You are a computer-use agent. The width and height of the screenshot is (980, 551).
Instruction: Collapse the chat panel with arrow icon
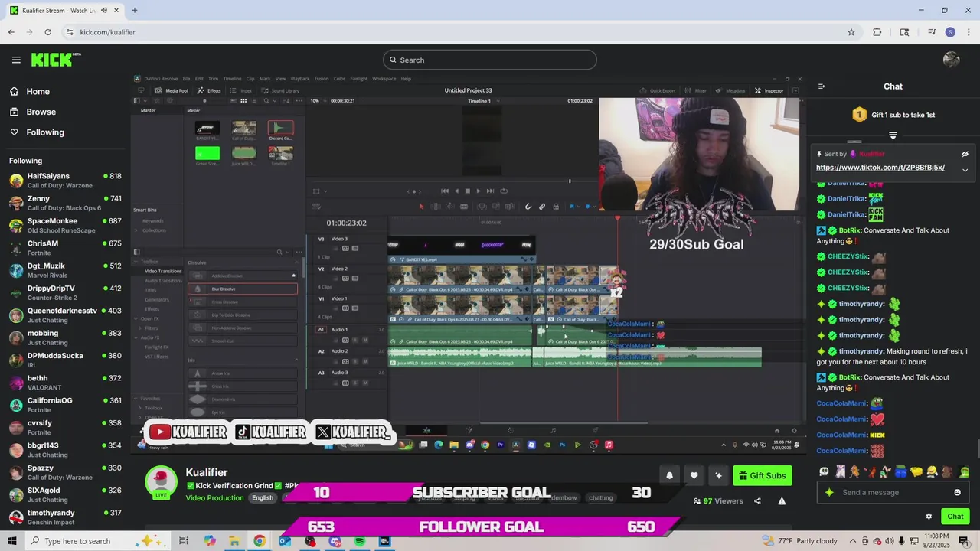coord(822,86)
